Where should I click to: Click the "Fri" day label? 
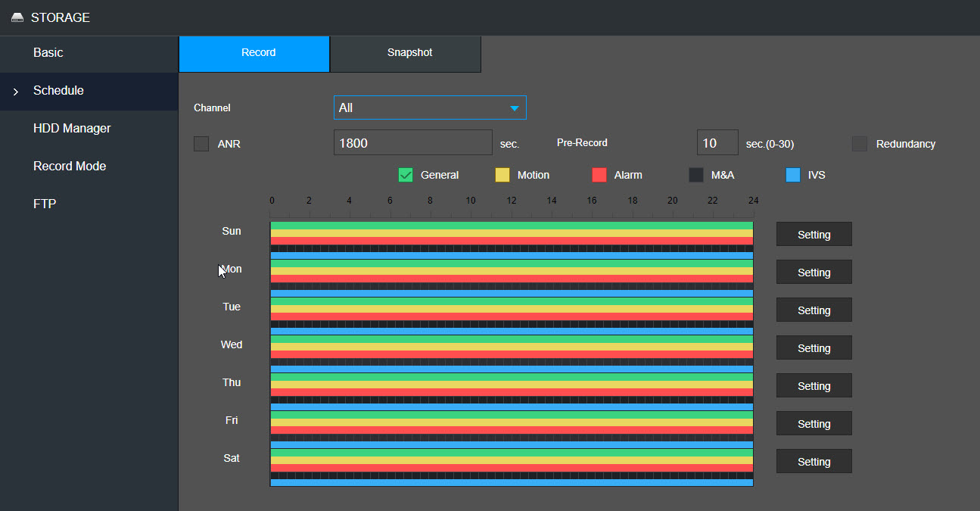pos(232,420)
